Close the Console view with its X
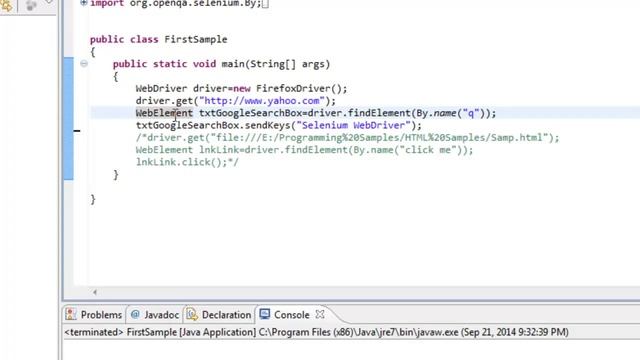640x360 pixels. pos(320,314)
